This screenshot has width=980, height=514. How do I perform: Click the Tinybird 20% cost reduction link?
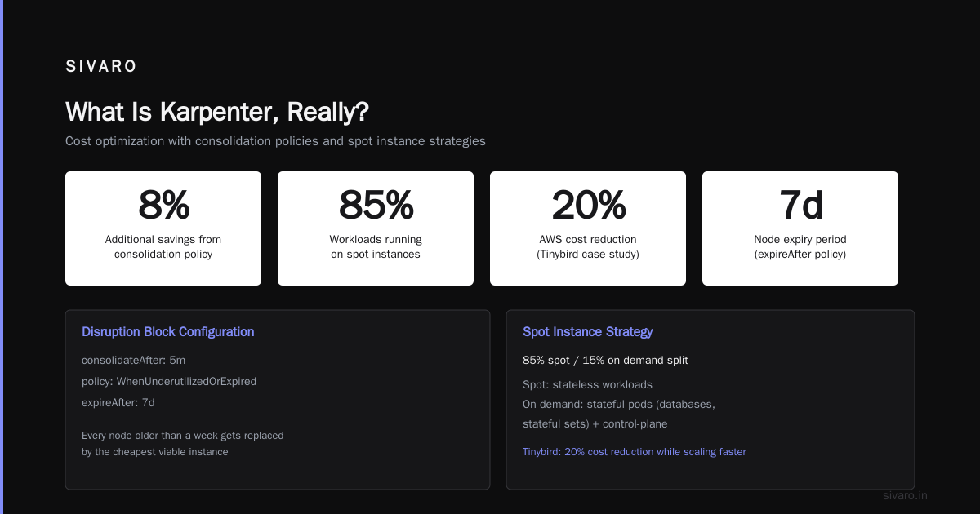click(x=635, y=451)
